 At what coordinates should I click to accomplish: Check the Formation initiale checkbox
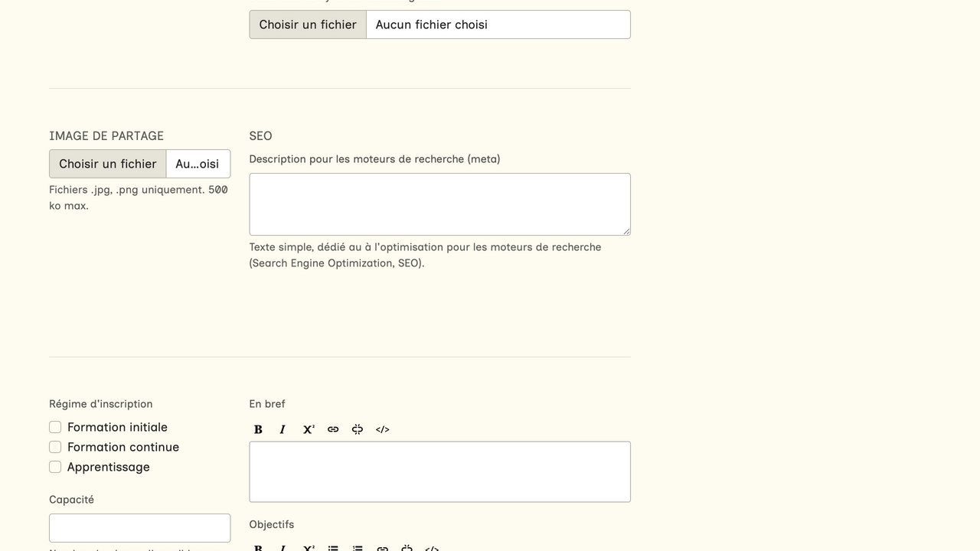[x=55, y=427]
